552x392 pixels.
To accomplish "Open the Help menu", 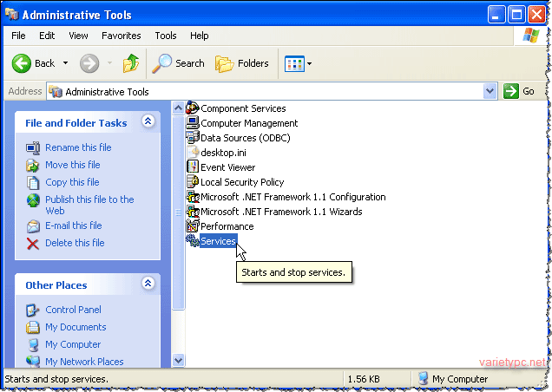I will (200, 36).
